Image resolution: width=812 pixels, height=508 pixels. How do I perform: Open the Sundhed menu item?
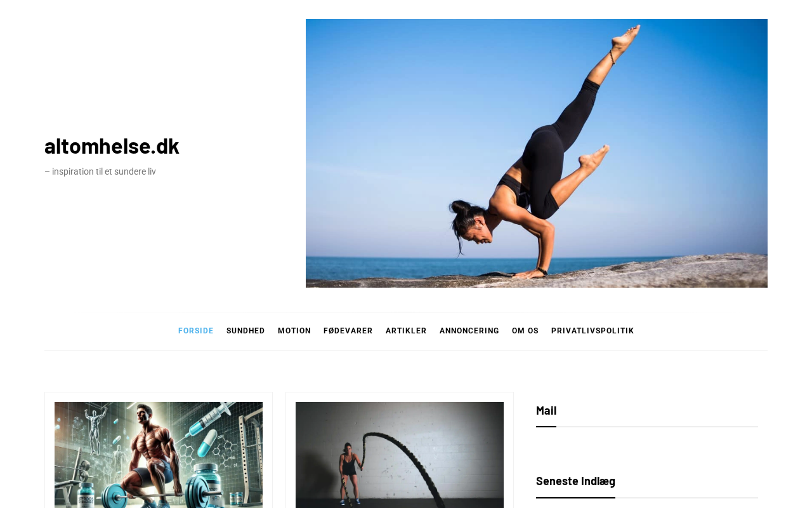246,331
